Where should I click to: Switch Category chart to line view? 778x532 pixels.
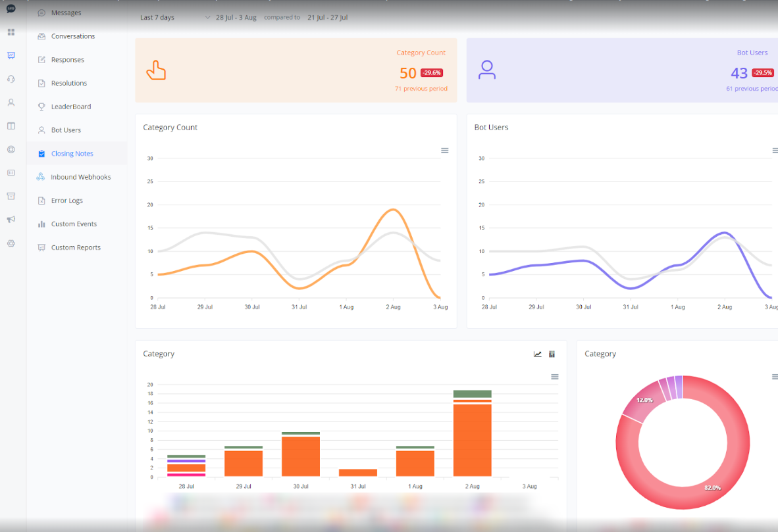coord(538,354)
